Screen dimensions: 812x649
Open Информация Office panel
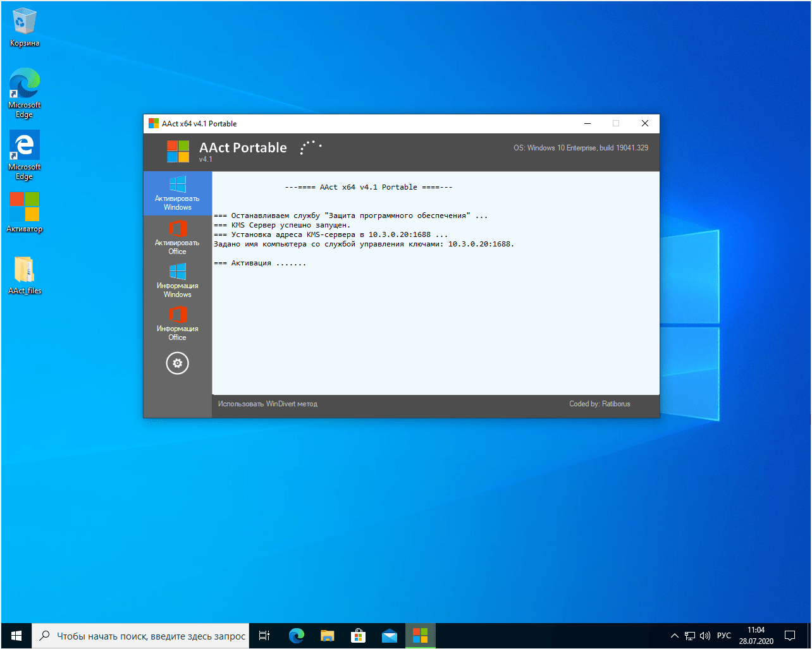pos(177,323)
